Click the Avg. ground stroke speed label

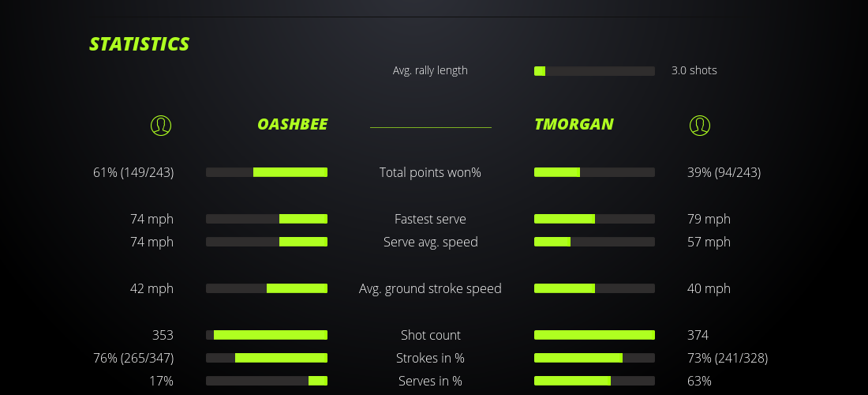point(430,288)
